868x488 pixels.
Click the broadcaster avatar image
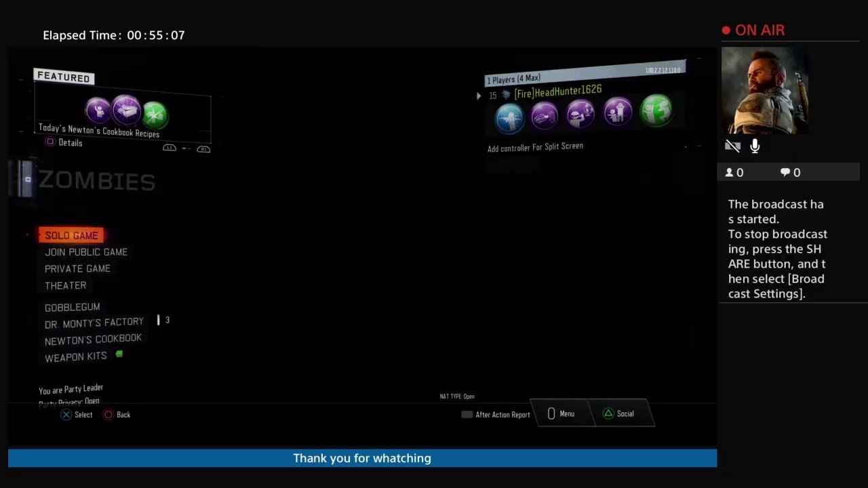coord(765,91)
